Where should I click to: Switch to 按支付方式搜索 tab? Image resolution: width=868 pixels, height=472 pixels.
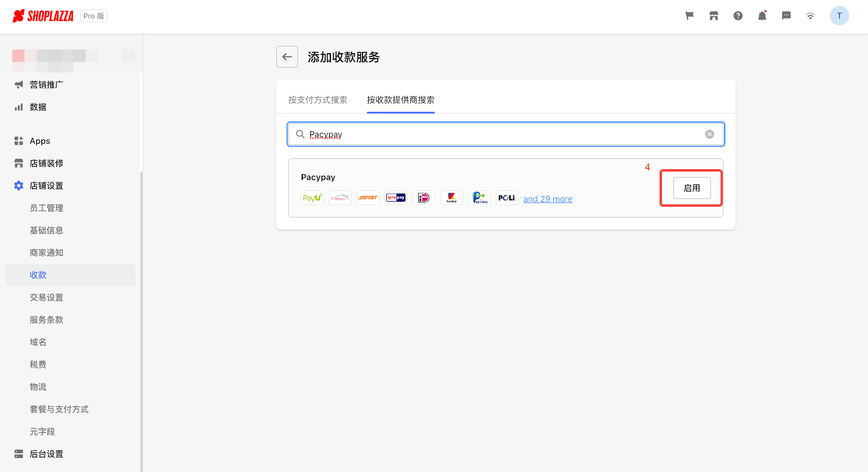(x=318, y=100)
